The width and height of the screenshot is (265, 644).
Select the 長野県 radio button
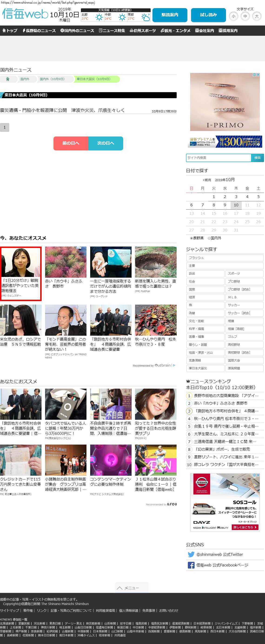192,238
